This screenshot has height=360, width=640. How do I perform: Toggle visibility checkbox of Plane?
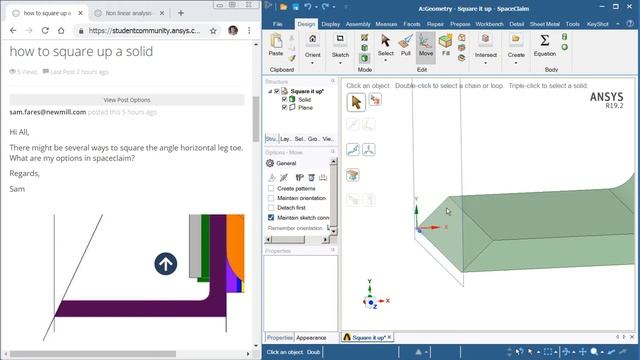click(x=284, y=108)
